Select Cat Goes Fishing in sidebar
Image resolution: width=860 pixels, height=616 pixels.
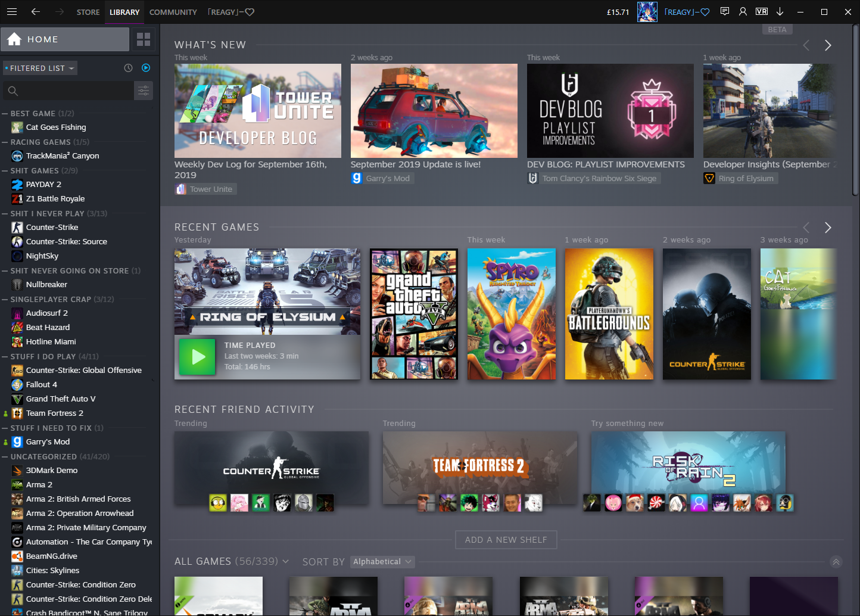coord(56,127)
